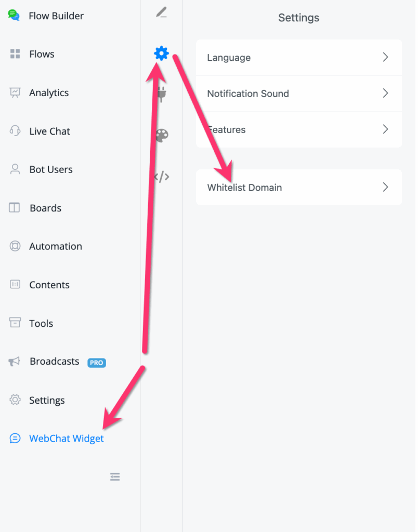
Task: Open Tools in the sidebar
Action: 41,323
